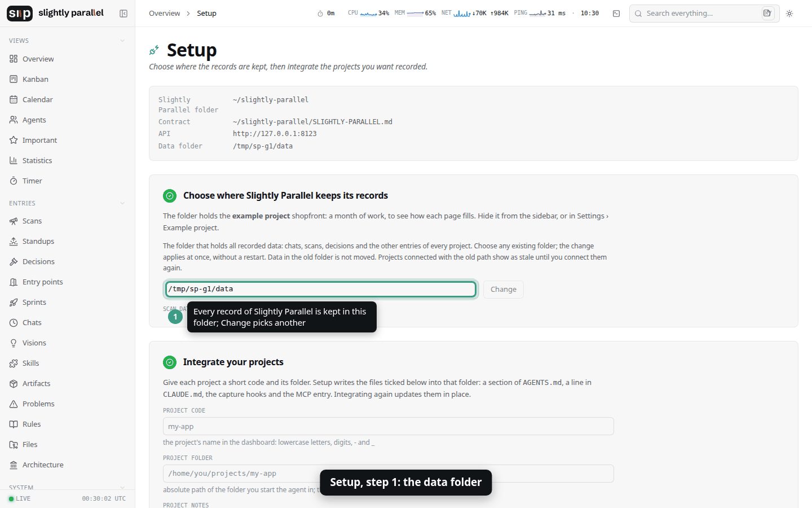Image resolution: width=812 pixels, height=508 pixels.
Task: Collapse the ENTRIES section chevron
Action: click(x=122, y=203)
